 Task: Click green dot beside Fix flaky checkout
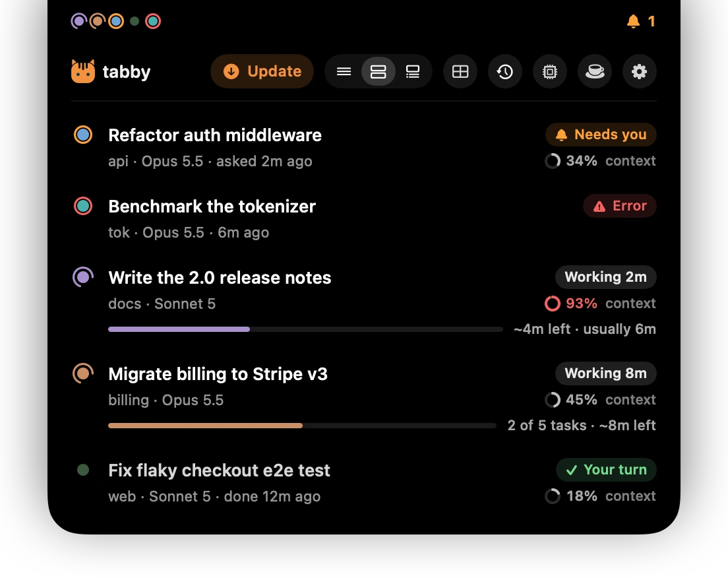click(83, 470)
